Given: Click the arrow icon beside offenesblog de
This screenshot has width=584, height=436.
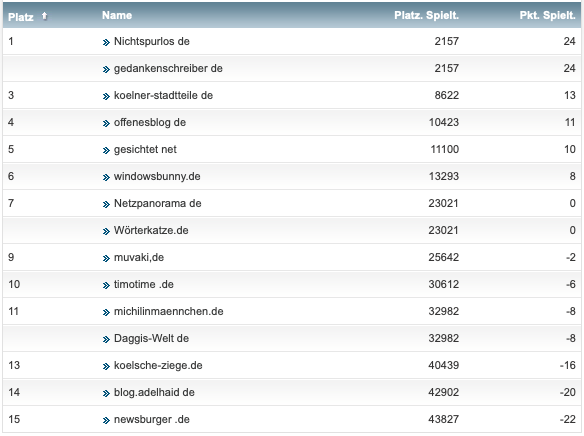Looking at the screenshot, I should click(106, 123).
